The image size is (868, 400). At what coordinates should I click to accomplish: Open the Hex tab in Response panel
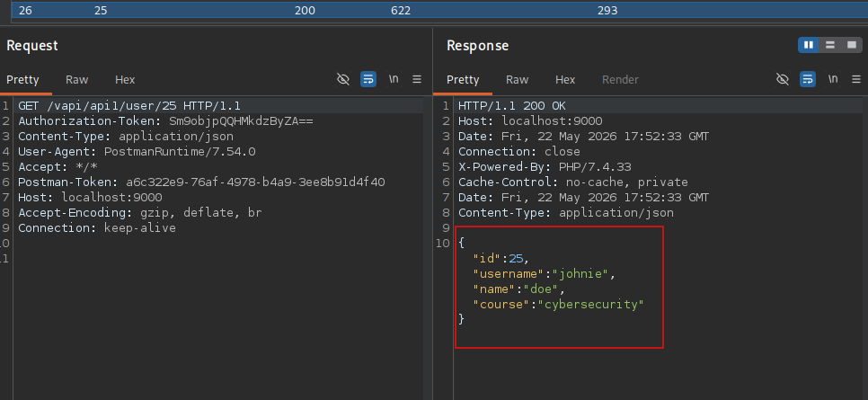point(565,80)
